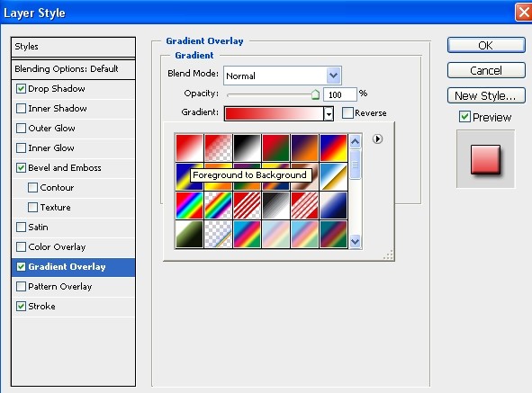The height and width of the screenshot is (393, 532).
Task: Choose the blue red yellow gradient preset
Action: pos(334,147)
